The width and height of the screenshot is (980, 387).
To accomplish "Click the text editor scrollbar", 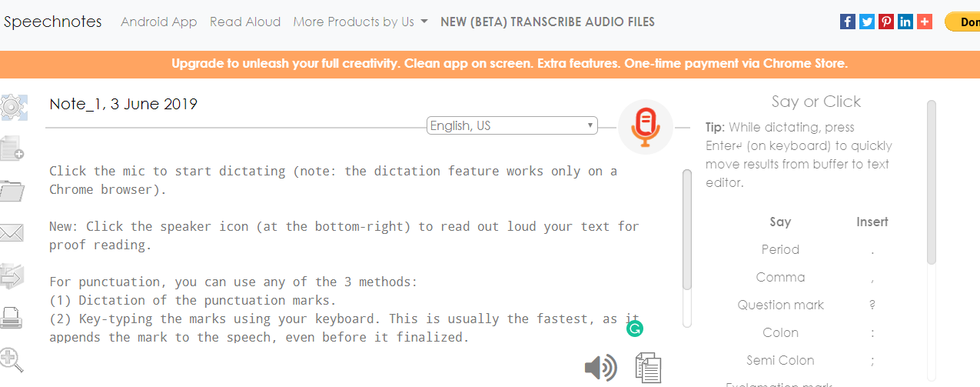I will tap(687, 229).
